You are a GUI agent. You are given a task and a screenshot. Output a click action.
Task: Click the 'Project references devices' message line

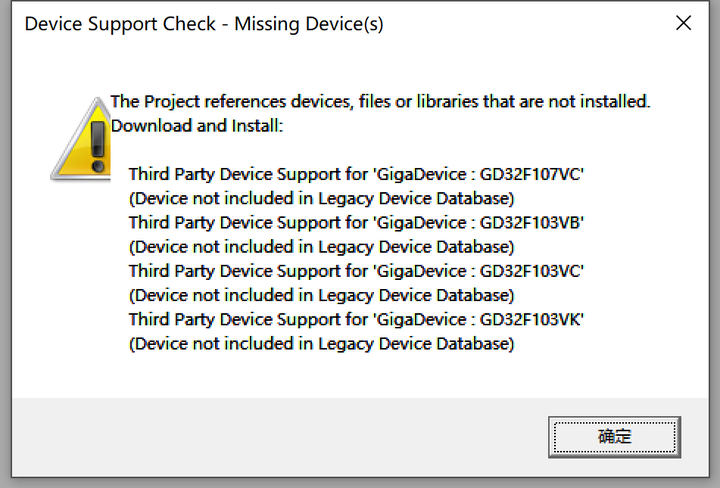pyautogui.click(x=380, y=101)
